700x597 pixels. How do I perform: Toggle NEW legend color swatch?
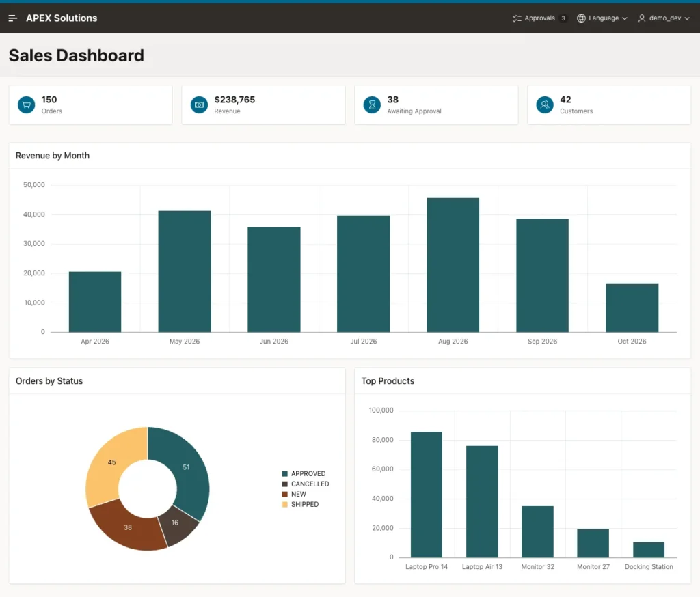point(285,495)
